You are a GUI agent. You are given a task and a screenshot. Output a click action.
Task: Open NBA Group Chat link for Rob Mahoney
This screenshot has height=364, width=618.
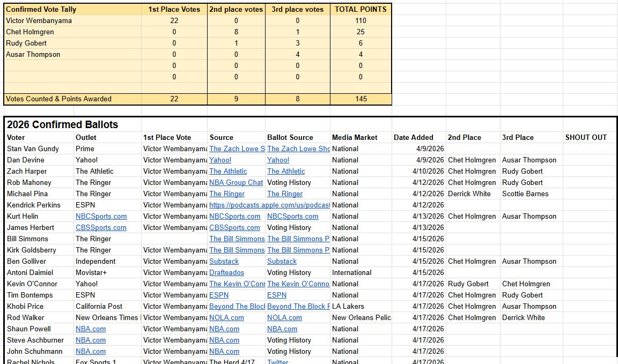pyautogui.click(x=236, y=182)
